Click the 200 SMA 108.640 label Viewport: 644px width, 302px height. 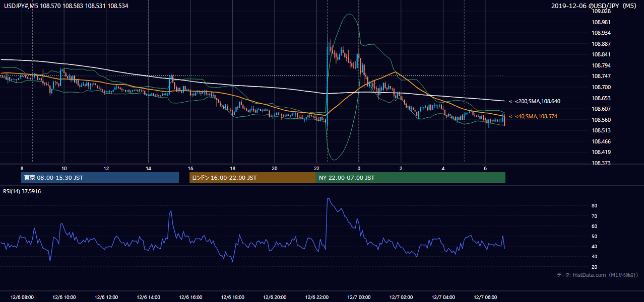click(x=535, y=102)
